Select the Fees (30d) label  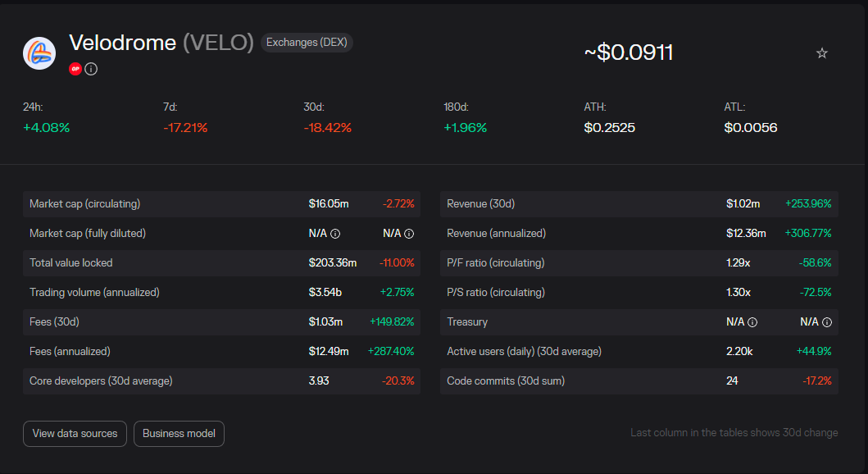[54, 322]
